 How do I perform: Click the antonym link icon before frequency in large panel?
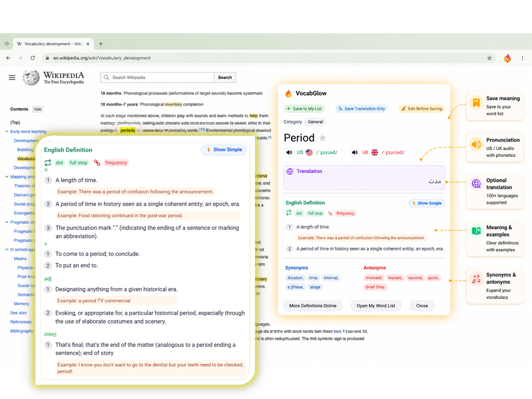point(97,162)
